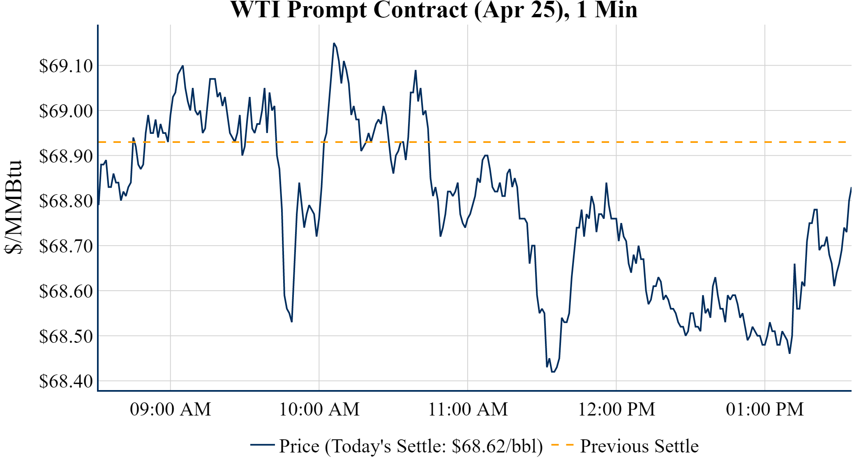Select the 12:00 PM time label
The width and height of the screenshot is (868, 473).
[616, 409]
